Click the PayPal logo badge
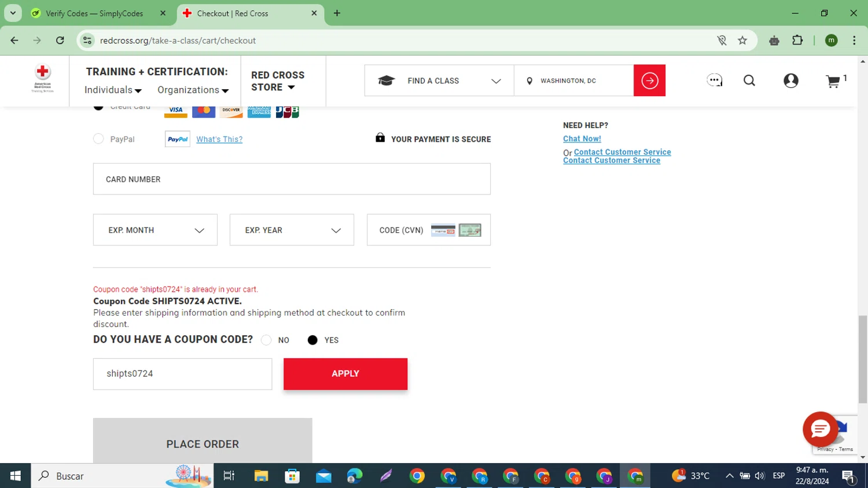 (178, 139)
